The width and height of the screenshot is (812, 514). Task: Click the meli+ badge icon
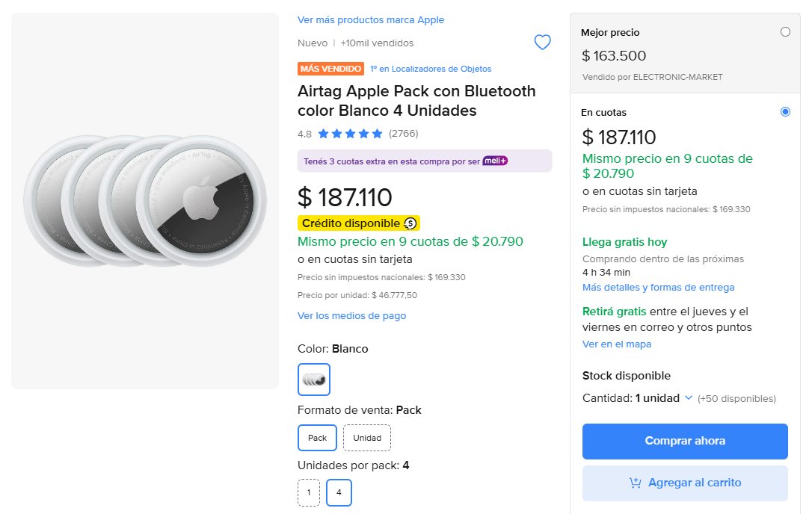click(495, 161)
